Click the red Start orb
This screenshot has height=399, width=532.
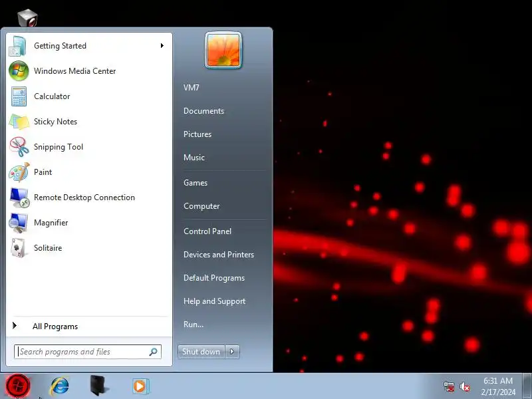(x=18, y=386)
